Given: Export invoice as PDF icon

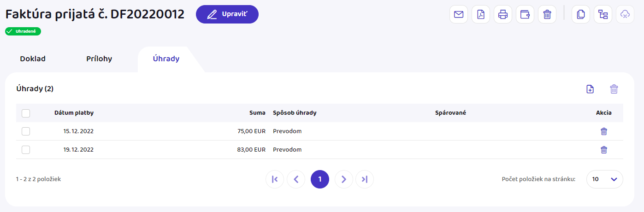Looking at the screenshot, I should coord(480,14).
